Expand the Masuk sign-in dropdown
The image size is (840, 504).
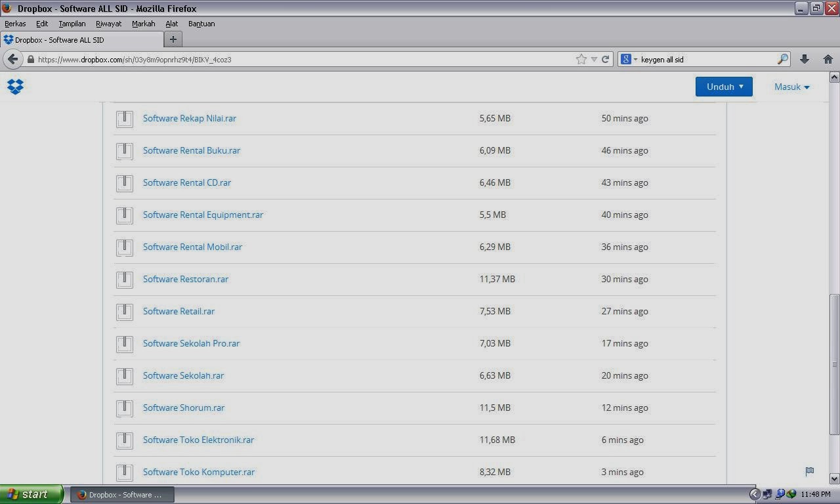[x=791, y=87]
